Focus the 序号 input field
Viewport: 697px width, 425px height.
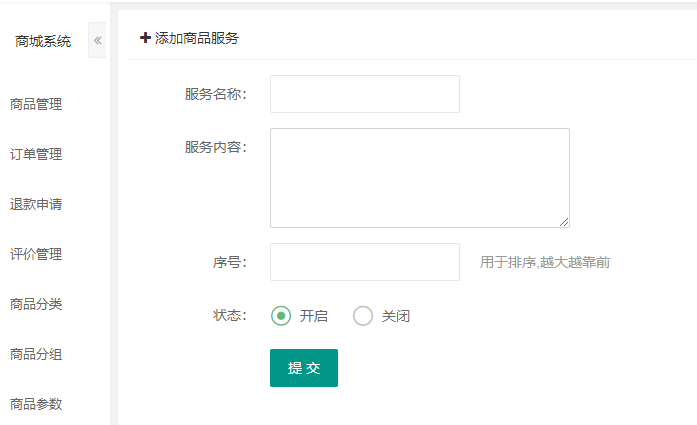pos(364,262)
